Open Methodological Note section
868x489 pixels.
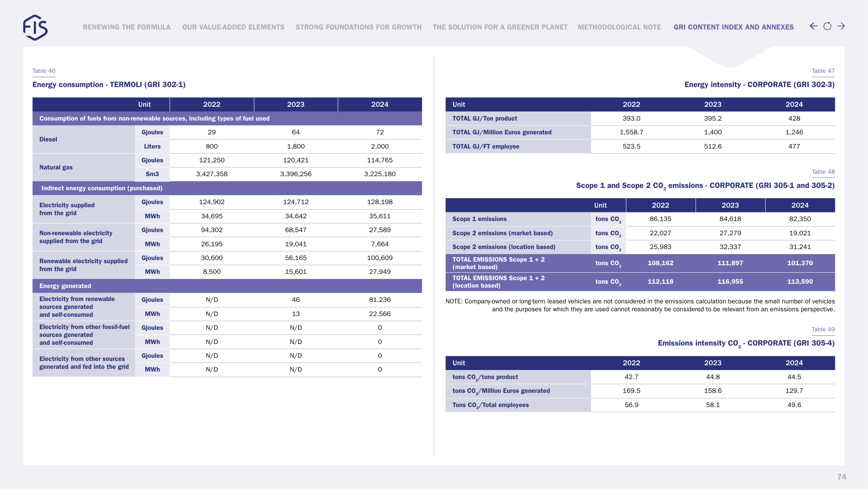619,27
